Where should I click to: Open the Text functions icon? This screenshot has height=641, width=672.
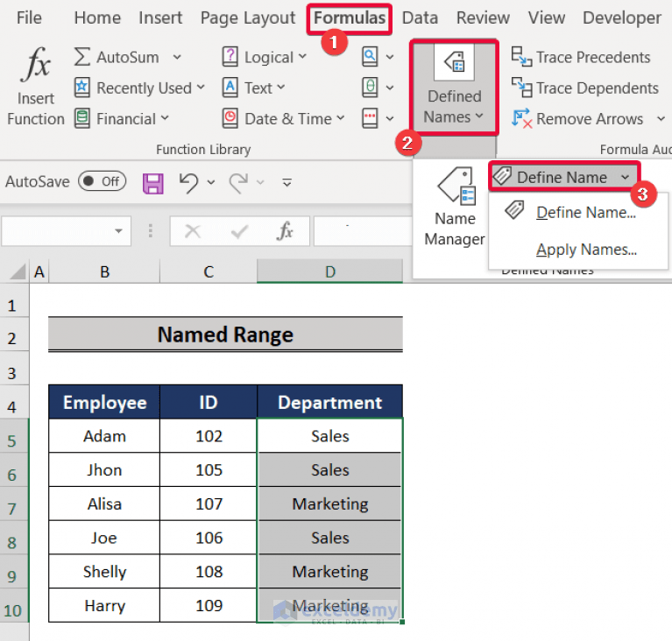pos(230,88)
